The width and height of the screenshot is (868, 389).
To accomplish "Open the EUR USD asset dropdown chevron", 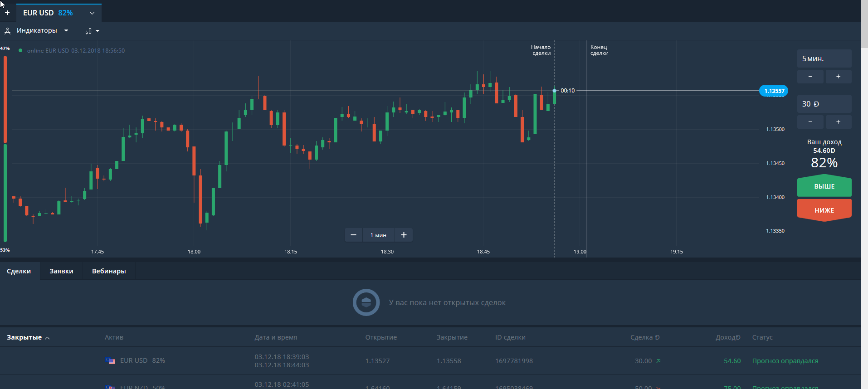I will (92, 13).
